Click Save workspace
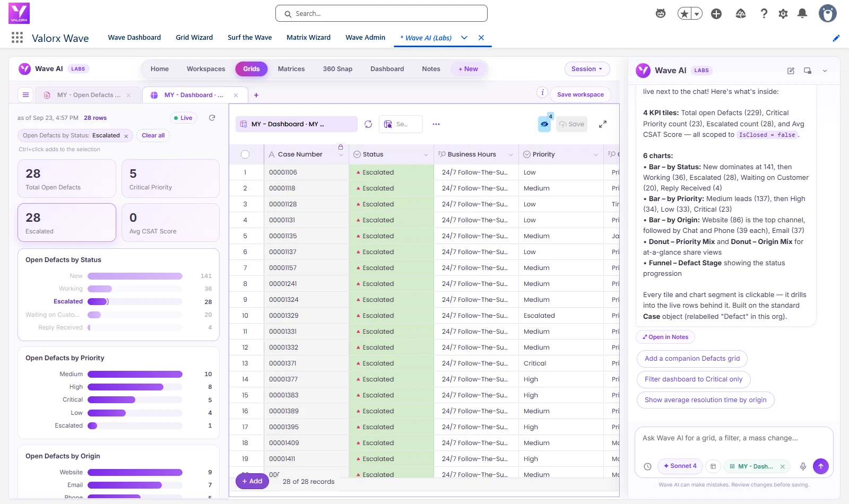Image resolution: width=849 pixels, height=504 pixels. tap(581, 94)
